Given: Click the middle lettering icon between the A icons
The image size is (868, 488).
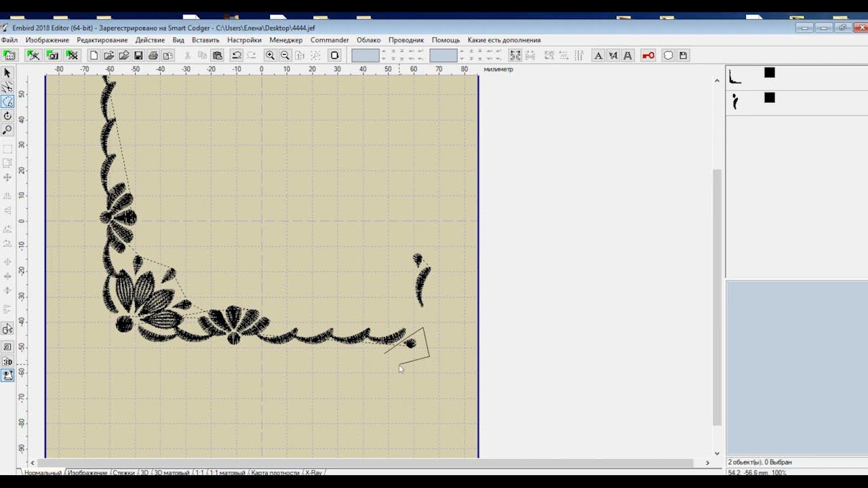Looking at the screenshot, I should point(613,56).
